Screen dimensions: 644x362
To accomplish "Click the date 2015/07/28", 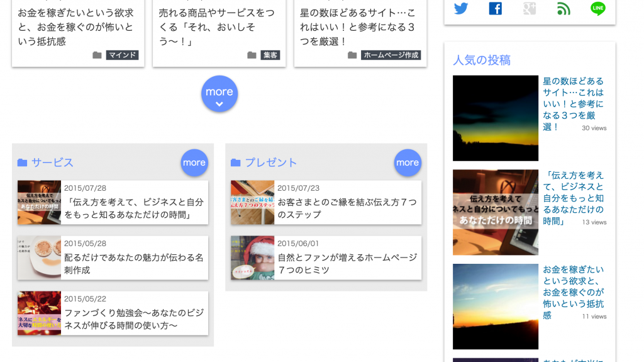I will point(85,188).
